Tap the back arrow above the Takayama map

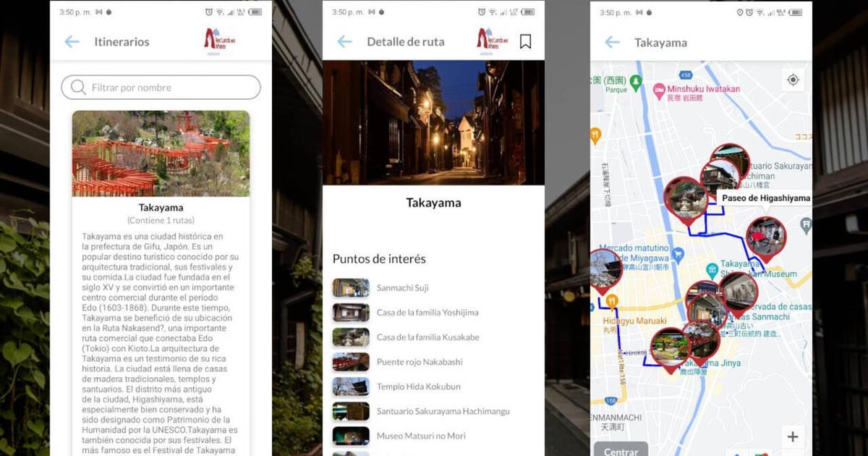(x=612, y=43)
